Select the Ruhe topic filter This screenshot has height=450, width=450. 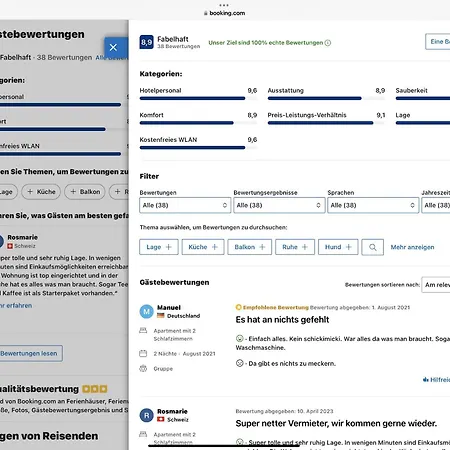click(x=295, y=247)
